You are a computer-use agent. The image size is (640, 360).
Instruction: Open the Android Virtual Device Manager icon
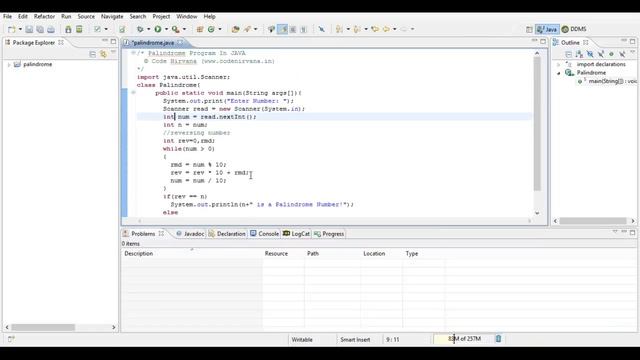click(79, 29)
